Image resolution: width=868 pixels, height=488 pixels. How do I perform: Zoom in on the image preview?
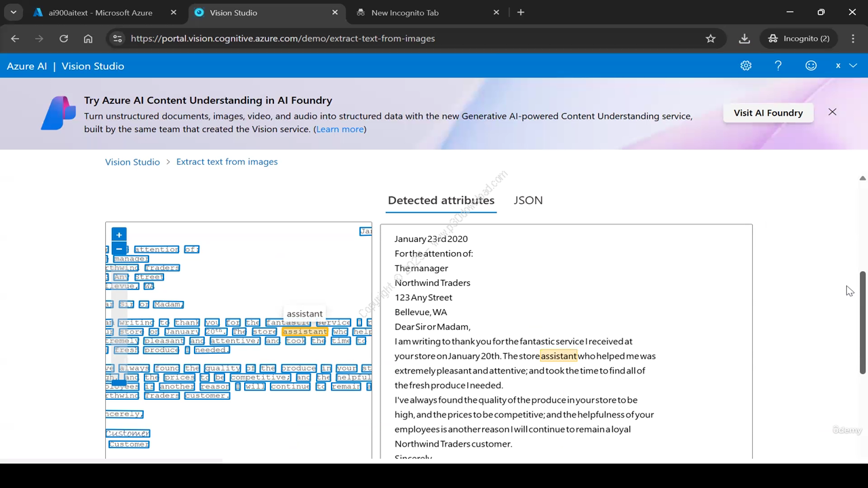(119, 235)
